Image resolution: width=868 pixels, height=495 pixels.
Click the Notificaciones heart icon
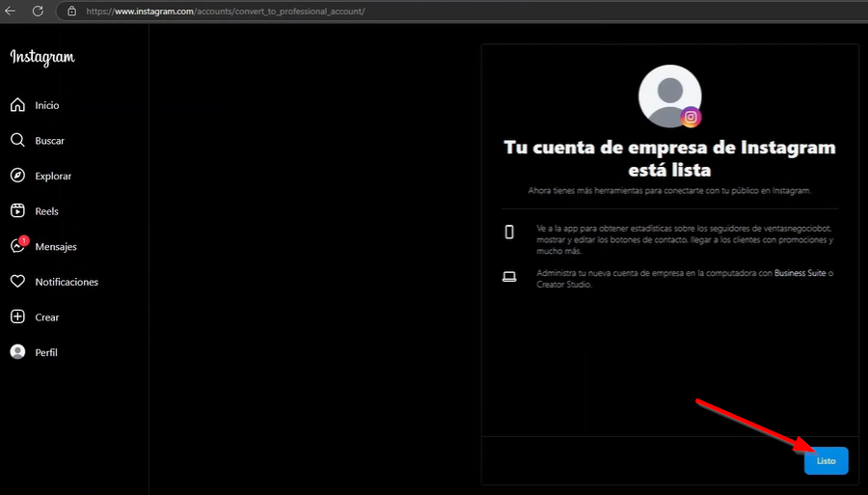[17, 282]
